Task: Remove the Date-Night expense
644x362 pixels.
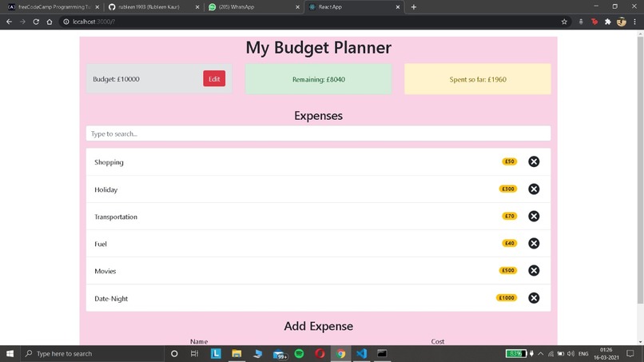Action: click(x=534, y=298)
